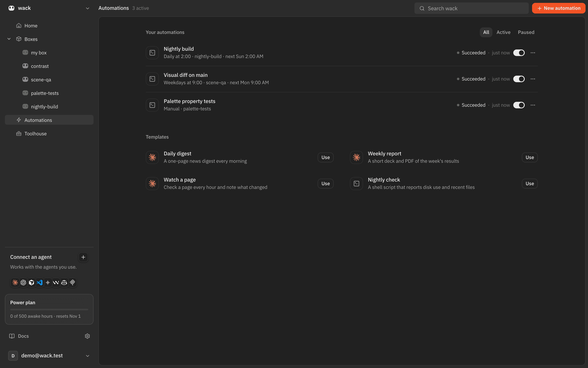Image resolution: width=588 pixels, height=368 pixels.
Task: Click the starburst icon of Weekly report template
Action: [356, 157]
